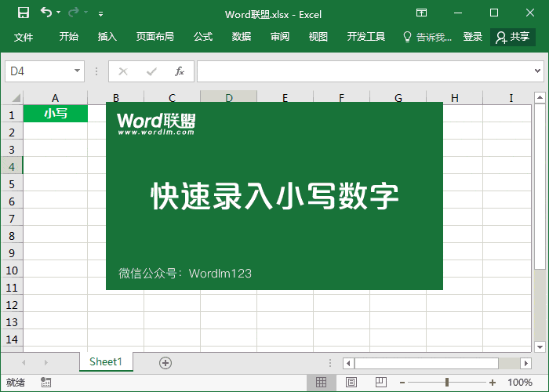Switch to Page Break Preview icon
Screen dimensions: 549x392
(381, 383)
